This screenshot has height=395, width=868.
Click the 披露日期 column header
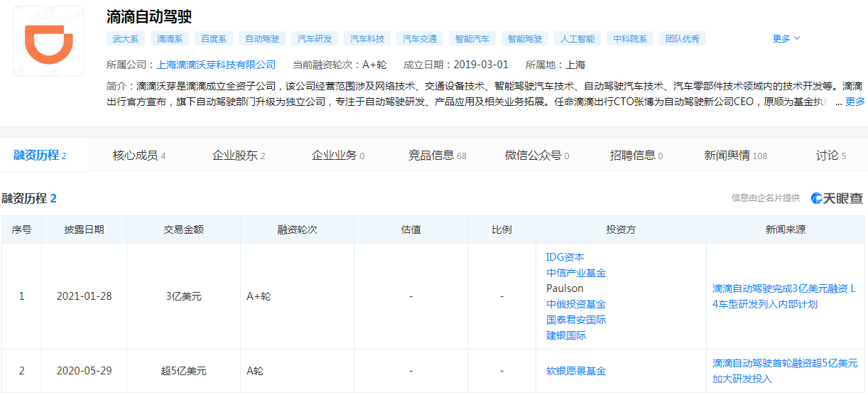tap(84, 229)
